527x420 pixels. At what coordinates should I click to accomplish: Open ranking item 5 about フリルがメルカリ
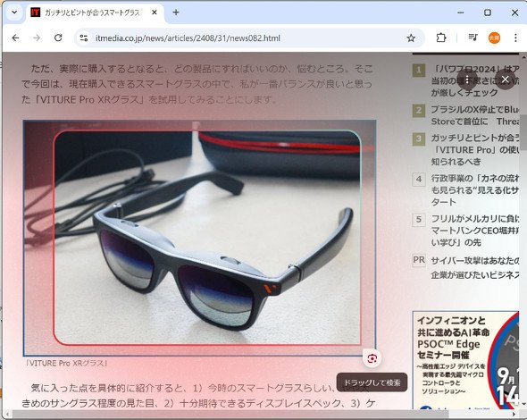pyautogui.click(x=475, y=231)
